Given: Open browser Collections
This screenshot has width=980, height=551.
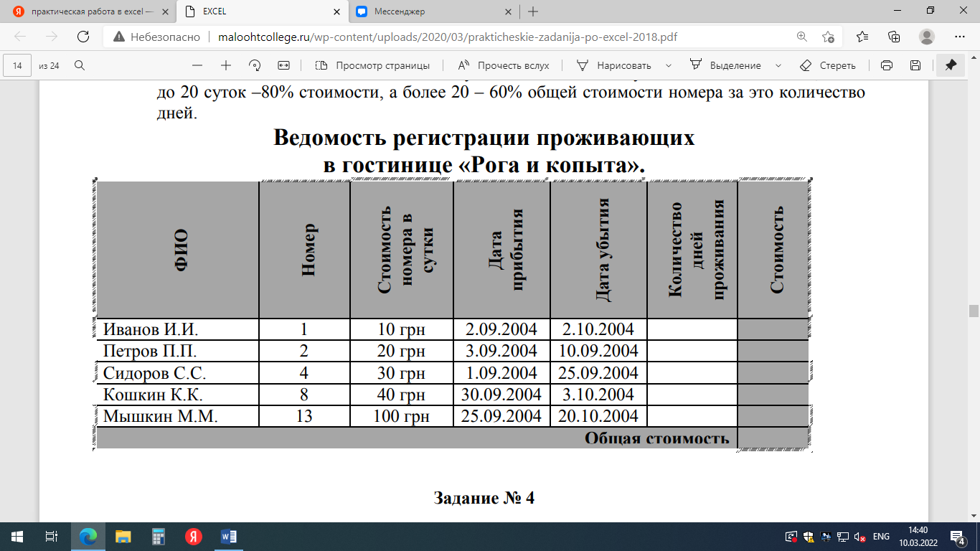Looking at the screenshot, I should point(894,37).
